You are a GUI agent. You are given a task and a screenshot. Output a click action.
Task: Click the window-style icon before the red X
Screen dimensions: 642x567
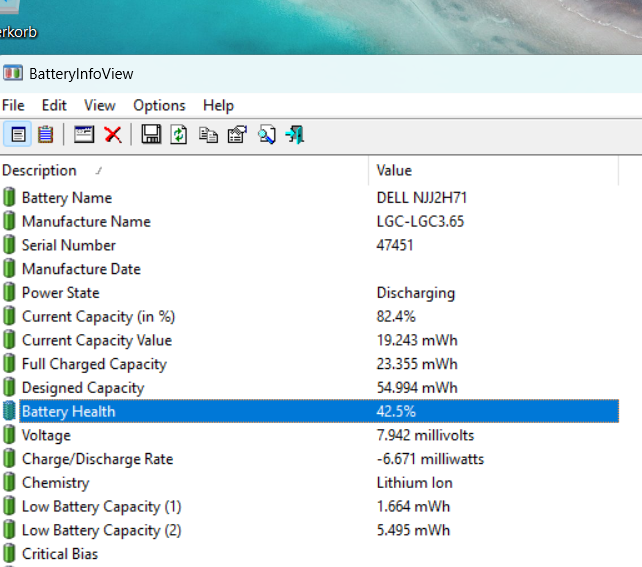pyautogui.click(x=84, y=134)
